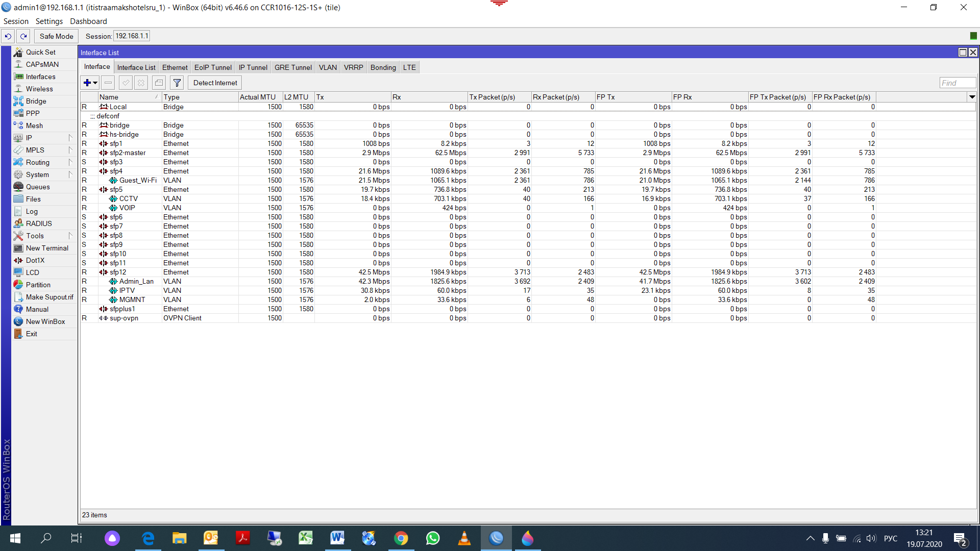Image resolution: width=980 pixels, height=551 pixels.
Task: Click the Detect Internet button
Action: tap(215, 83)
